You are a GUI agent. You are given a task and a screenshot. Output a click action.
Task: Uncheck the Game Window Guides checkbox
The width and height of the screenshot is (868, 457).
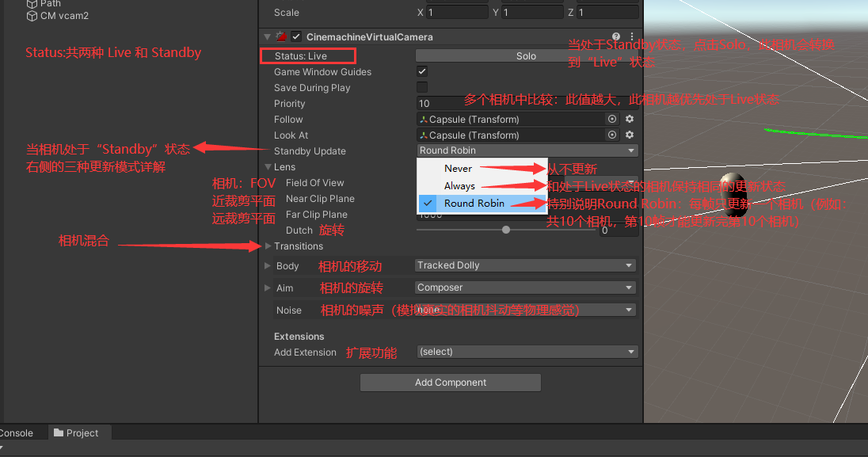pos(422,71)
